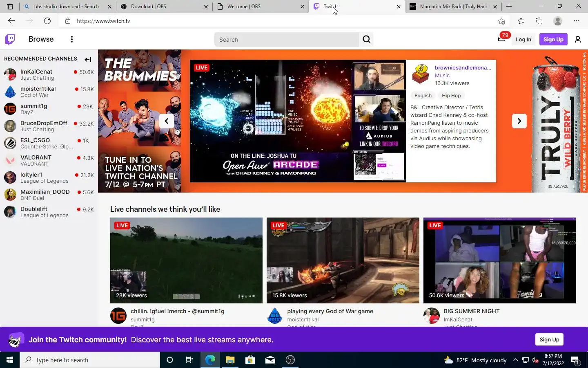The height and width of the screenshot is (368, 588).
Task: Select the English tag
Action: 423,96
